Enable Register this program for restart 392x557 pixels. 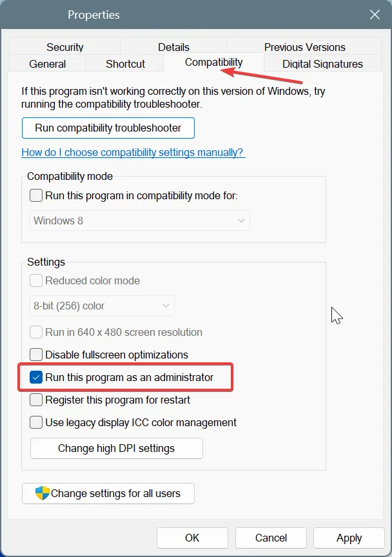pos(36,400)
